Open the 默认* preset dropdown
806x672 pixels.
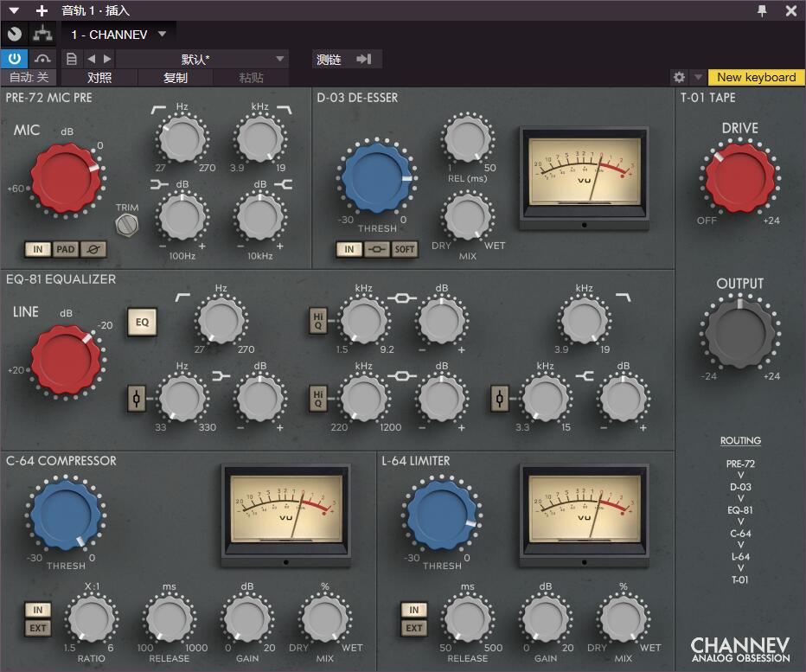(202, 59)
